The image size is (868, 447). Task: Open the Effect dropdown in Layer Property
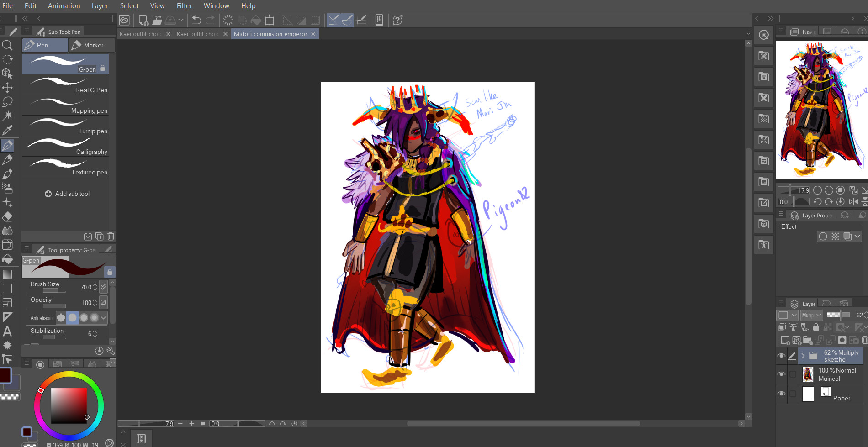pos(857,236)
